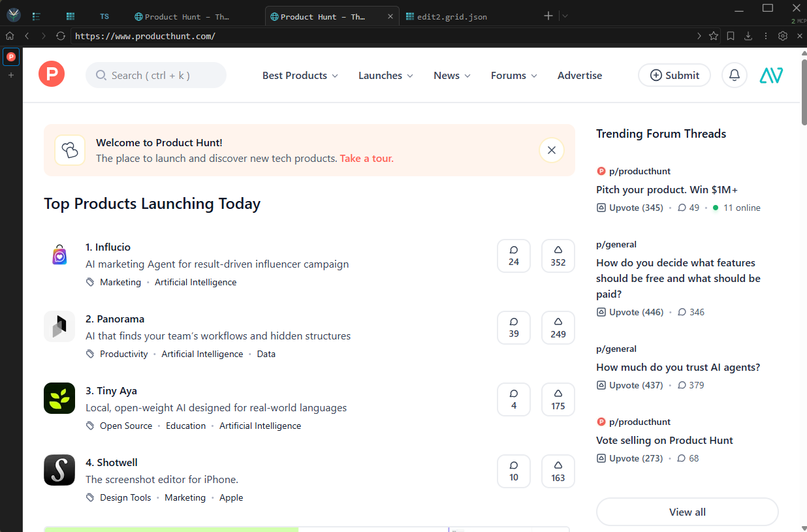Click the 1. Influcio product title
The width and height of the screenshot is (807, 532).
click(108, 247)
